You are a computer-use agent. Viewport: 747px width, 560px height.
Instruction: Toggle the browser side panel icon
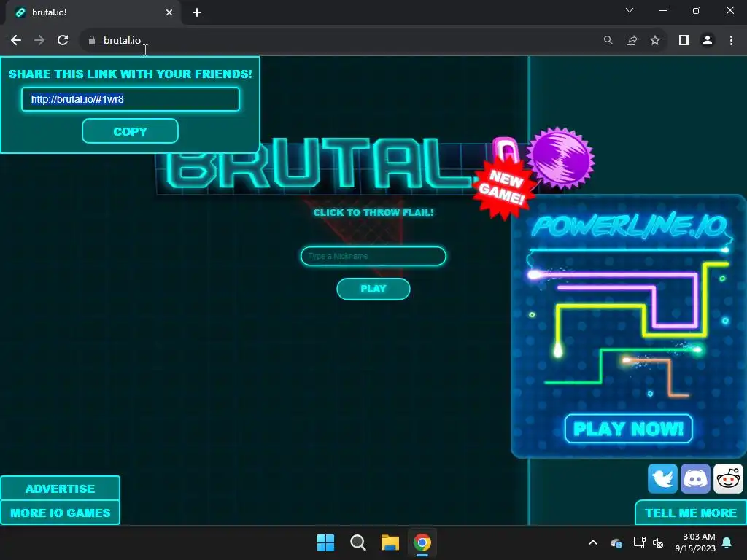tap(684, 41)
